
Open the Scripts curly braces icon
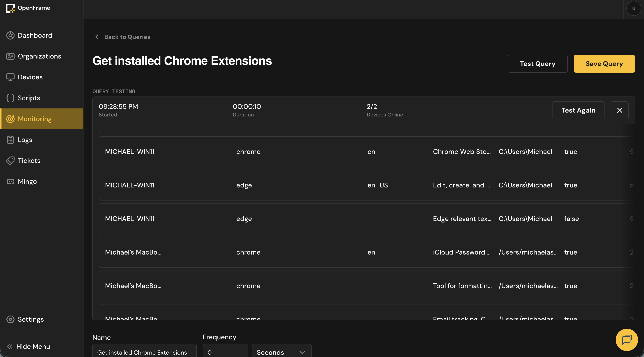pos(10,98)
